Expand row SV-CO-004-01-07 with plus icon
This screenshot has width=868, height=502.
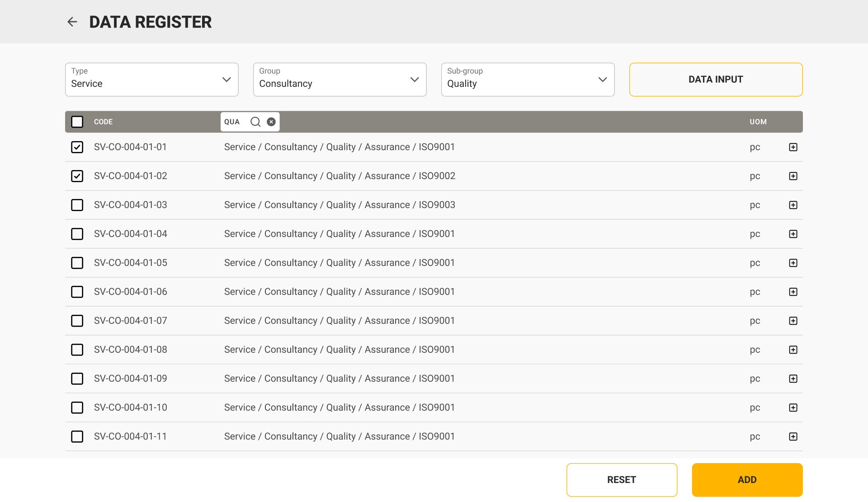[x=793, y=321]
